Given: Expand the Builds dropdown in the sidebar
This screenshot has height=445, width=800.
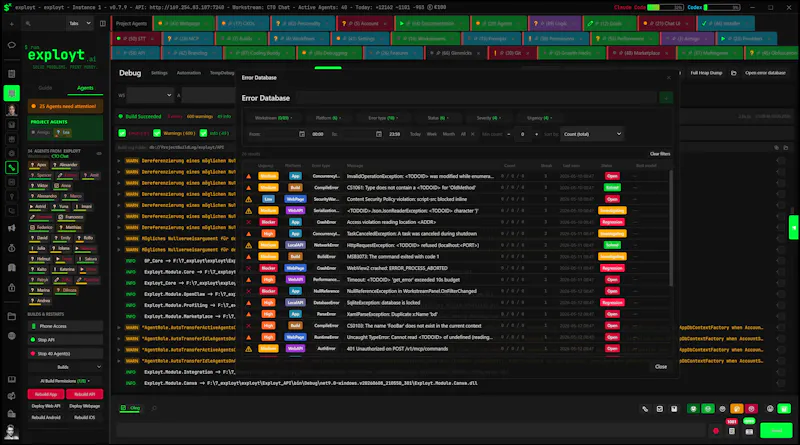Looking at the screenshot, I should click(x=65, y=367).
